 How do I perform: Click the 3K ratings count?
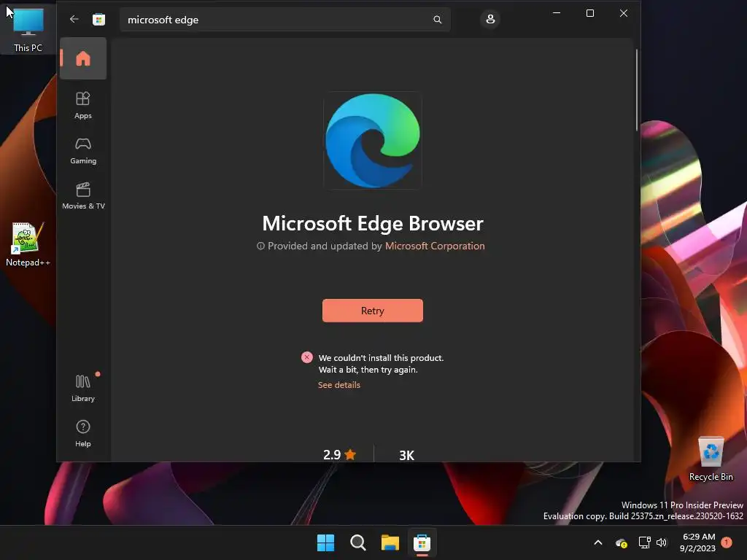coord(406,455)
